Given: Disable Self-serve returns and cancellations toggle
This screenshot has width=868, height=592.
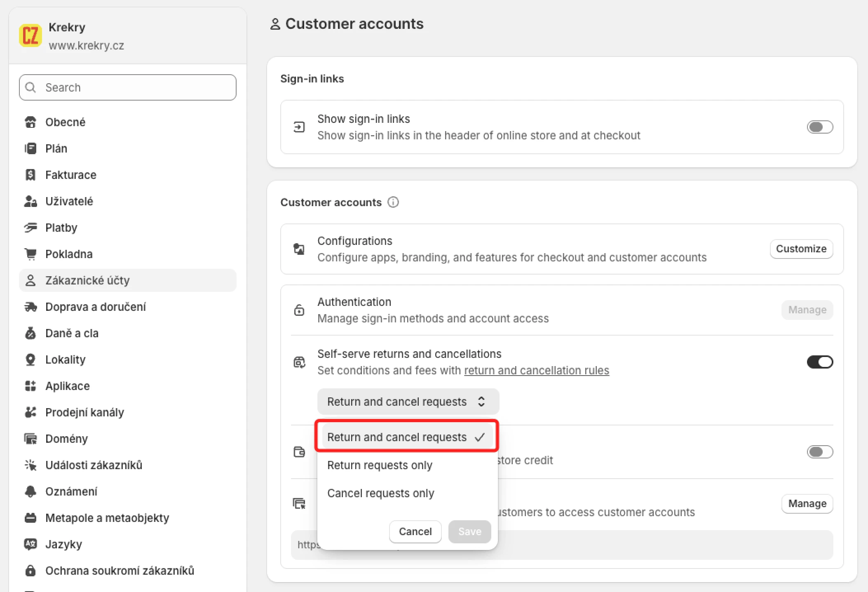Looking at the screenshot, I should tap(820, 362).
